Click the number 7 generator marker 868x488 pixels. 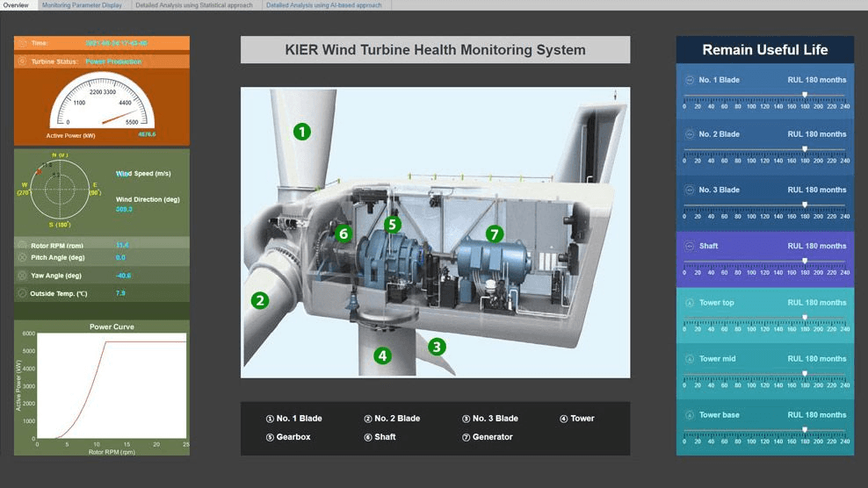point(495,233)
